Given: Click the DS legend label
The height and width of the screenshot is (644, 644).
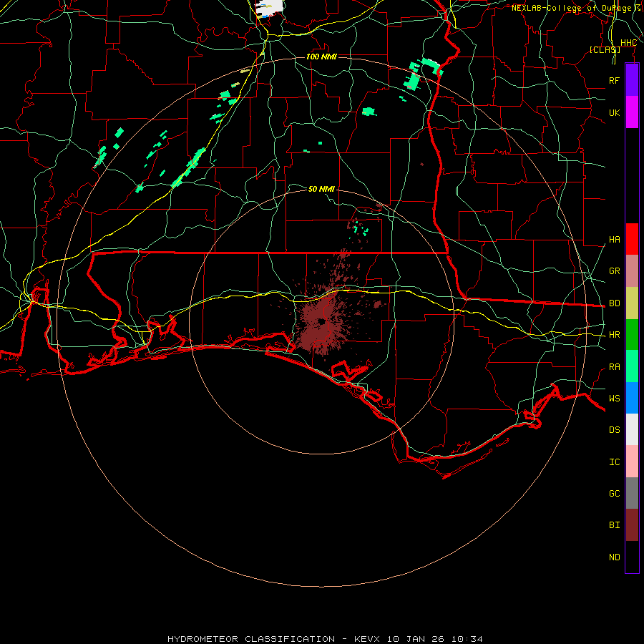Looking at the screenshot, I should [614, 430].
